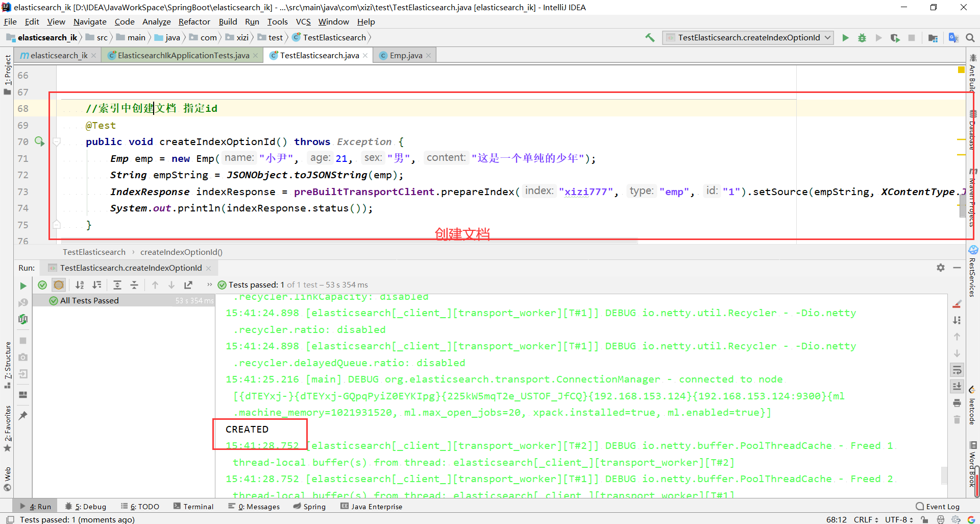Toggle auto-test icon in Run sidebar
Screen dimensions: 980x524
pyautogui.click(x=23, y=319)
